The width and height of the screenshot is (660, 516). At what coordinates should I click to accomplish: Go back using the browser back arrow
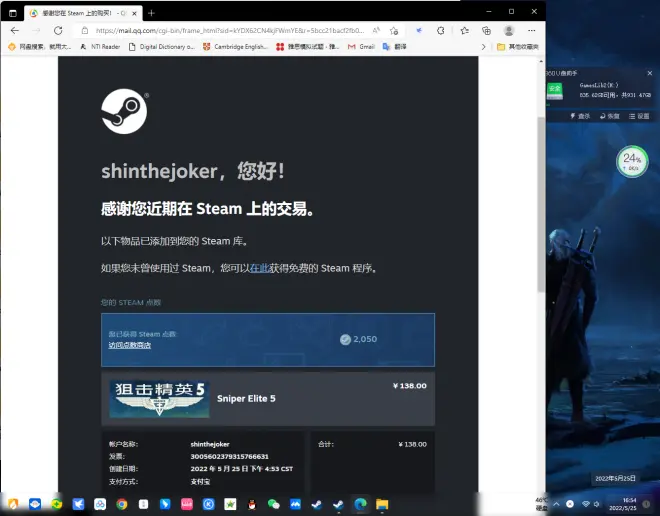[x=15, y=30]
